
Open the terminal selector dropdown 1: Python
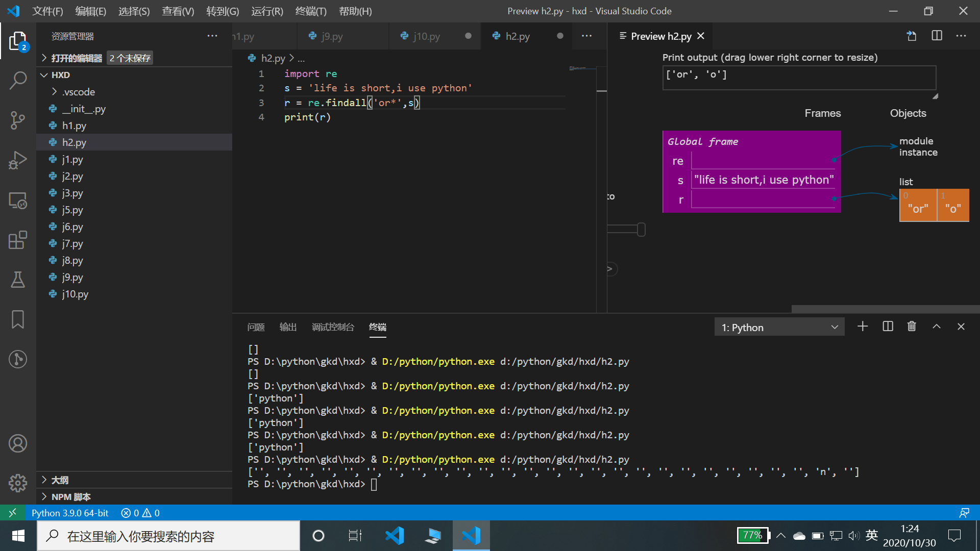click(779, 327)
